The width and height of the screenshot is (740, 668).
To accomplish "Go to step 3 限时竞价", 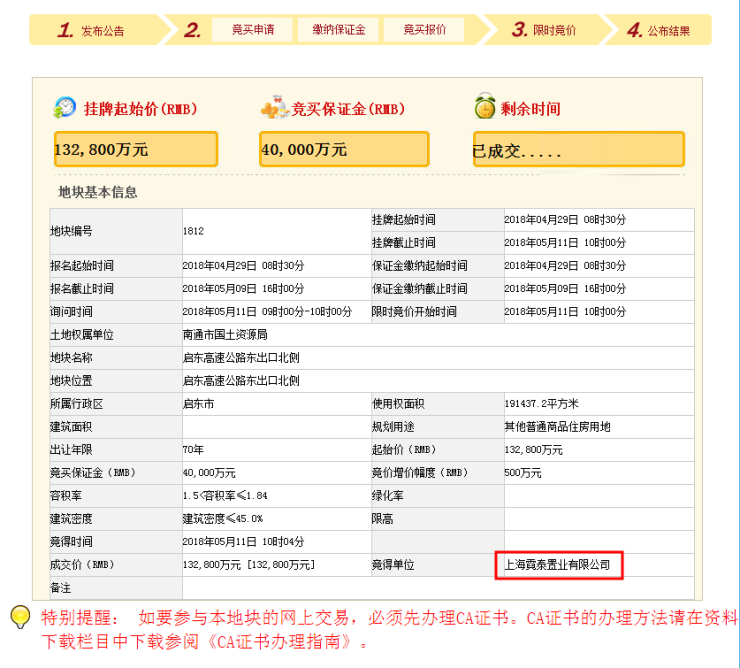I will pos(545,30).
